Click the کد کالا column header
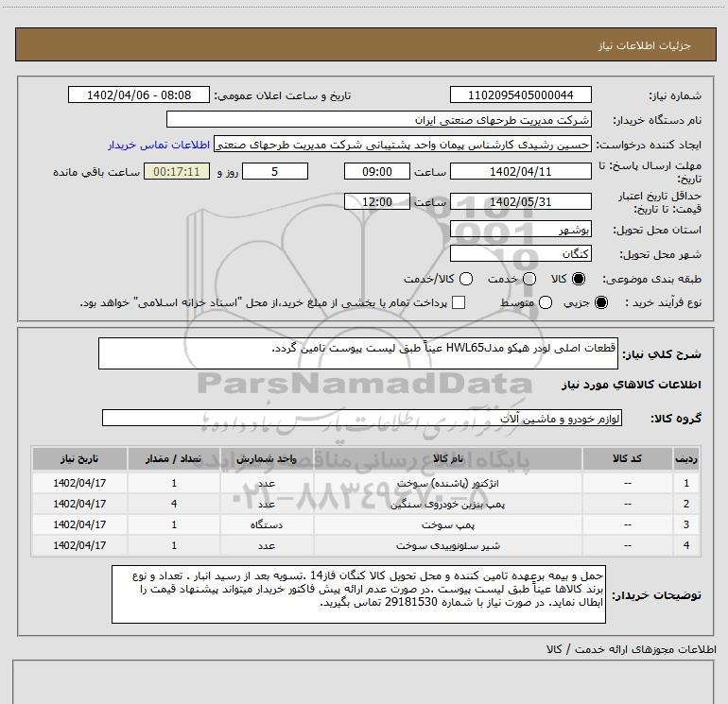The height and width of the screenshot is (704, 728). click(627, 458)
